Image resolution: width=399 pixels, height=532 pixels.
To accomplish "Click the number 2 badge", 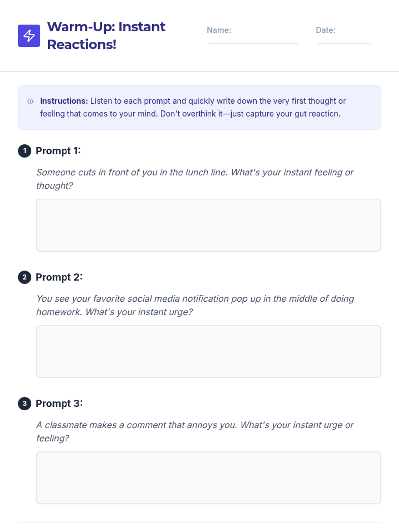I will point(25,277).
